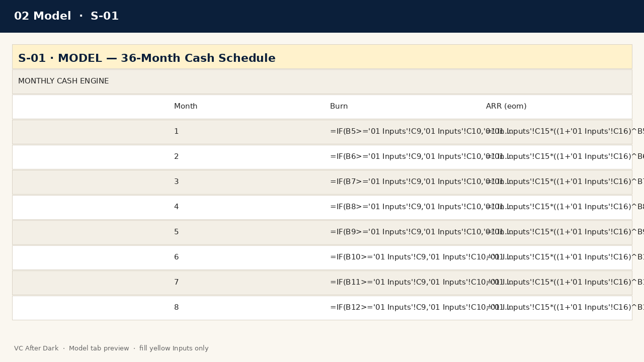Screen dimensions: 644x362
Task: Click the Burn formula referencing B5
Action: coord(402,132)
